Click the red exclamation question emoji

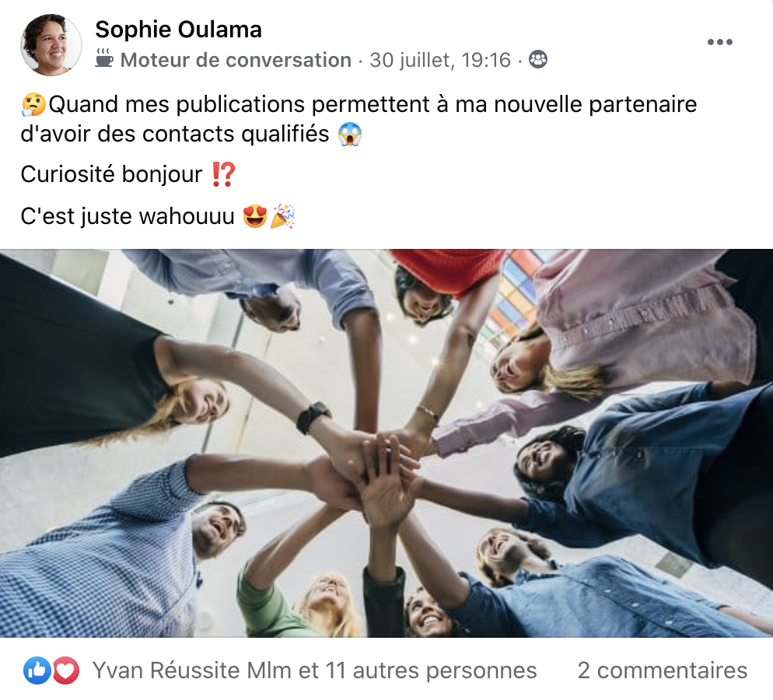click(223, 174)
